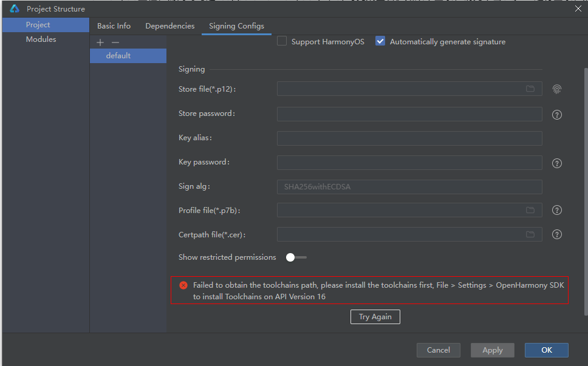Browse for Certpath file folder icon
This screenshot has width=588, height=366.
530,234
